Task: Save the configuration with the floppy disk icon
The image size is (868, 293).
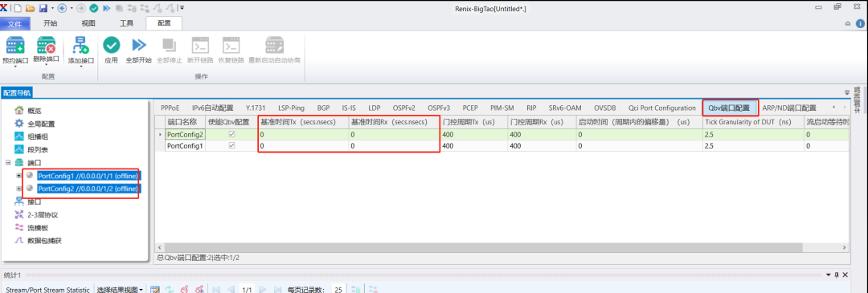Action: pyautogui.click(x=43, y=8)
